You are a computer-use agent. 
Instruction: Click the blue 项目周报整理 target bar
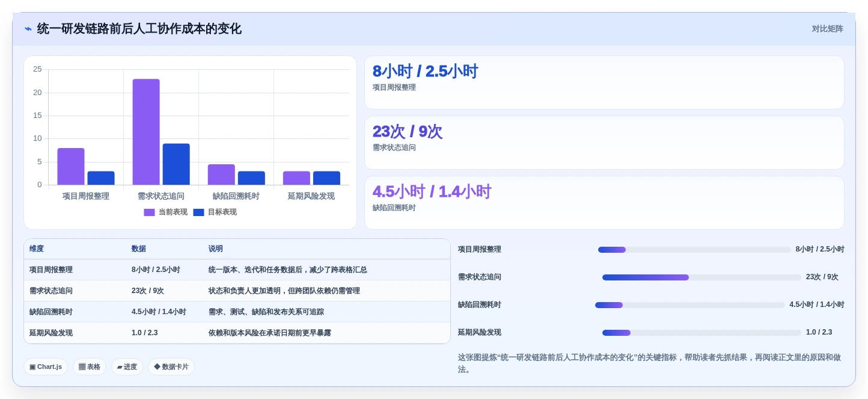pos(101,178)
